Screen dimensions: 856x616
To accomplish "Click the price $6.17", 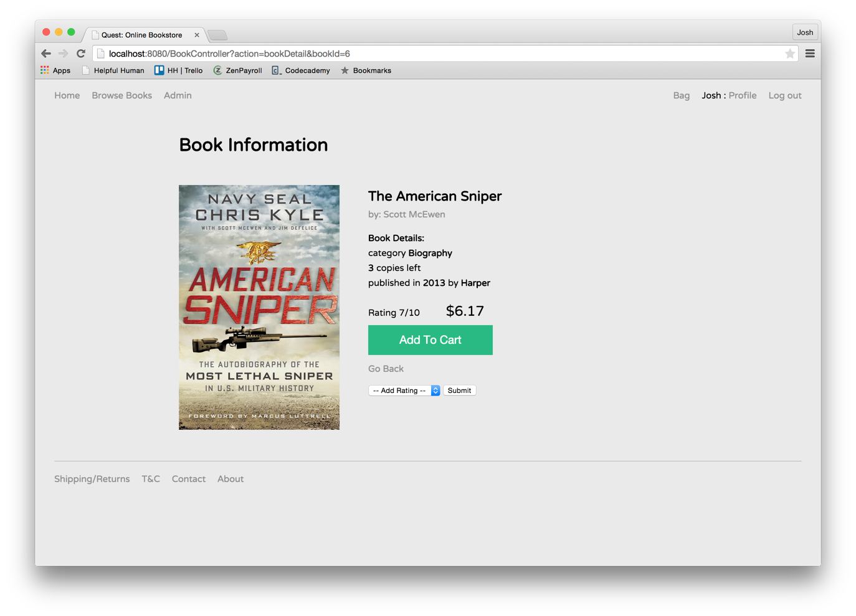I will tap(465, 311).
